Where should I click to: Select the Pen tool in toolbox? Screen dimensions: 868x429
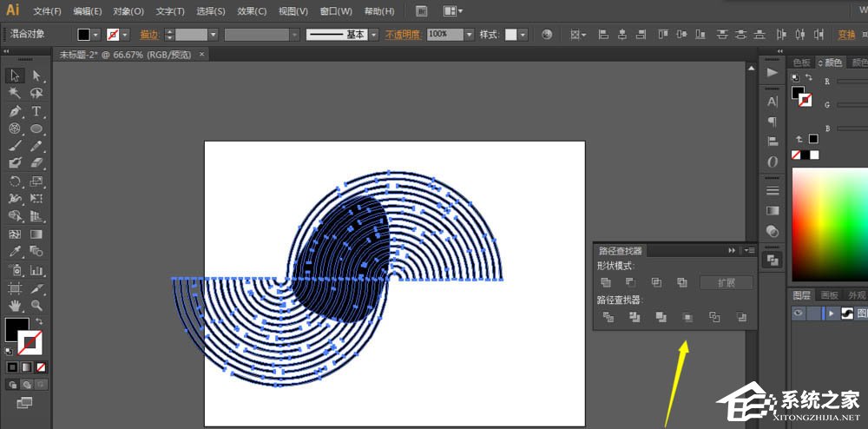(15, 111)
